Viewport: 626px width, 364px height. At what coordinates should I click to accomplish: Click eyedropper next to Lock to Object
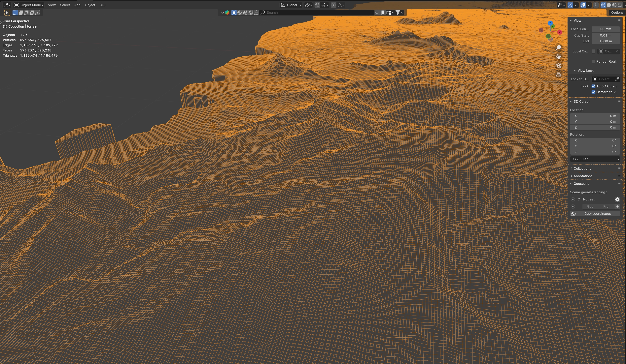pos(617,79)
